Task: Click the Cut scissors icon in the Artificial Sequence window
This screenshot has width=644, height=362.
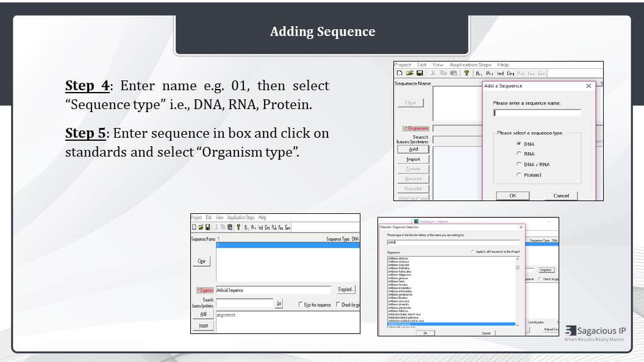Action: [x=216, y=227]
